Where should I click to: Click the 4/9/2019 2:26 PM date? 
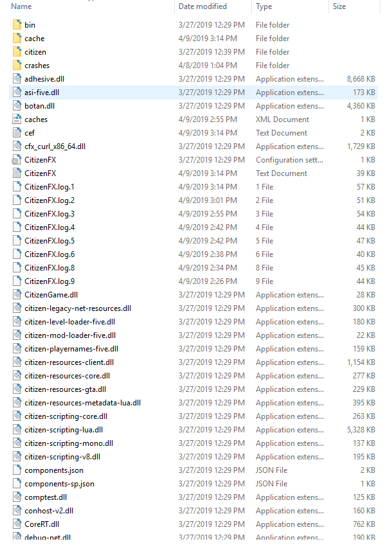[208, 281]
